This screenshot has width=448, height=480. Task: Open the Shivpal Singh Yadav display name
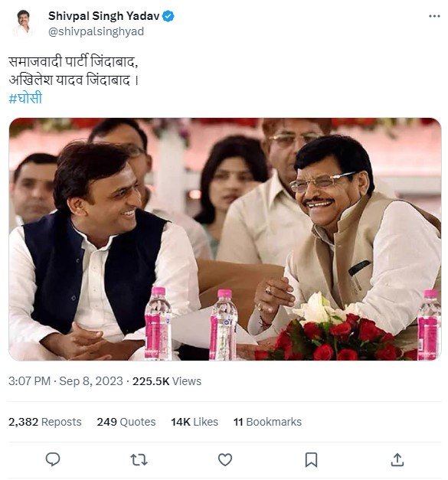point(104,16)
